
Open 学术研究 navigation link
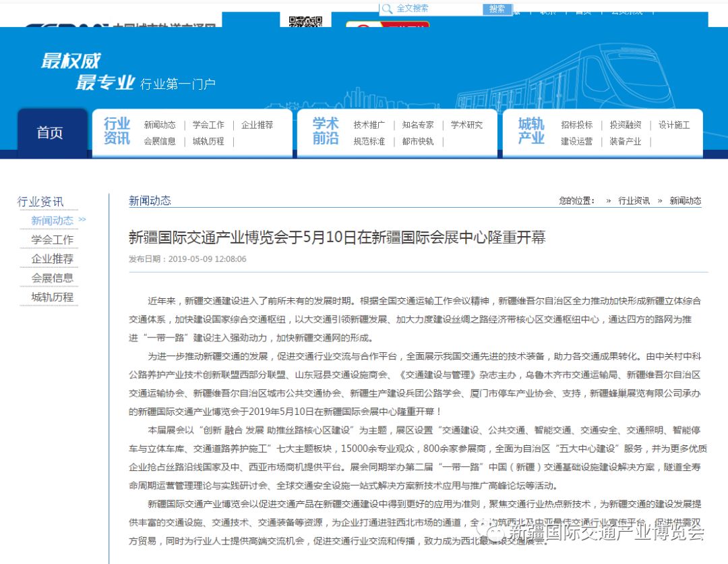click(x=466, y=125)
